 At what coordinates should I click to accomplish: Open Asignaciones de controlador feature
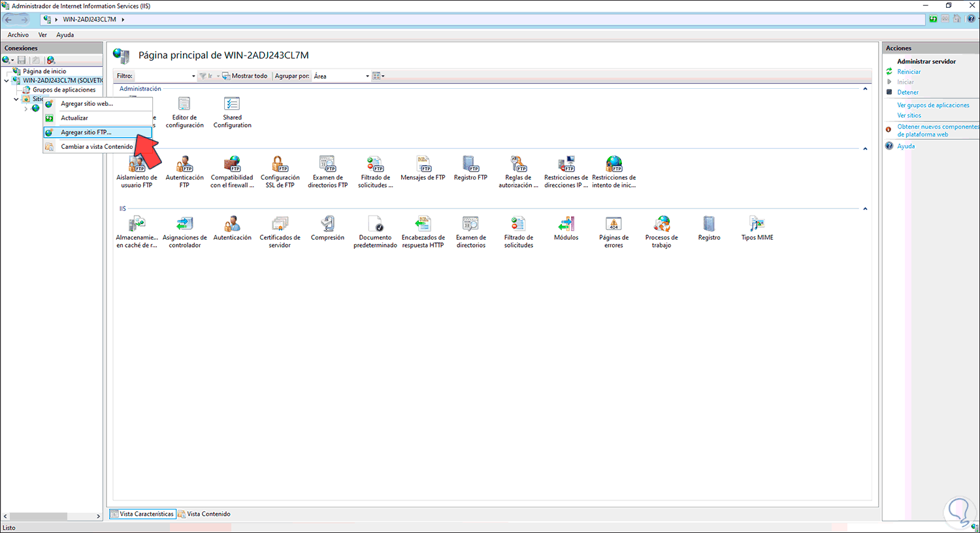pyautogui.click(x=184, y=233)
